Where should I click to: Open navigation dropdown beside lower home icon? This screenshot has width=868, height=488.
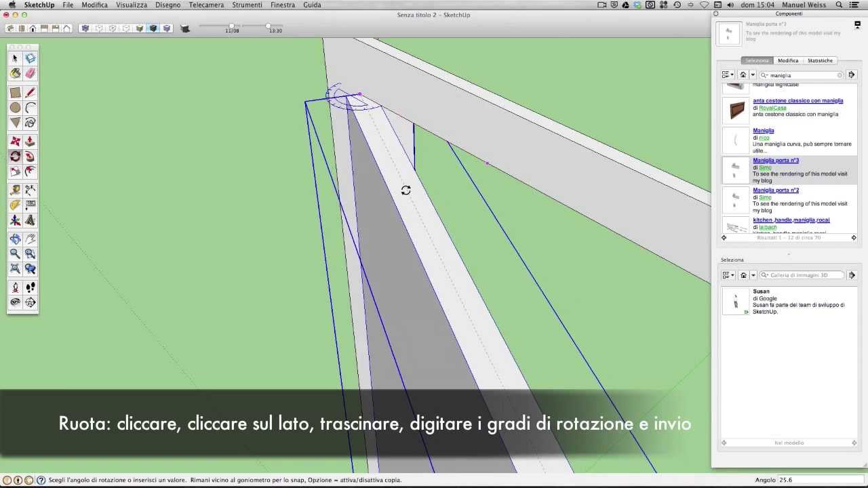coord(753,275)
